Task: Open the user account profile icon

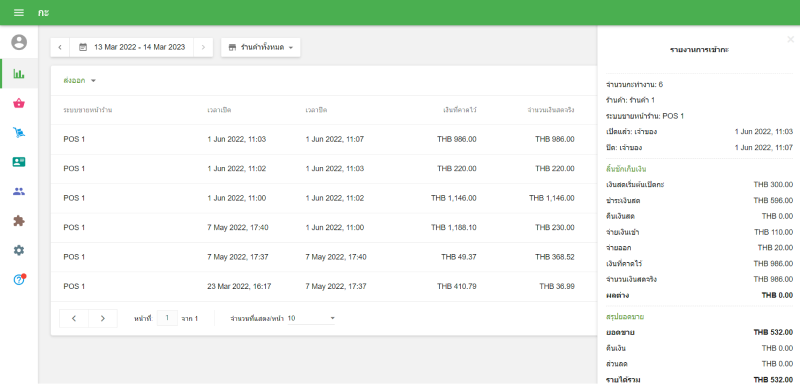Action: (19, 42)
